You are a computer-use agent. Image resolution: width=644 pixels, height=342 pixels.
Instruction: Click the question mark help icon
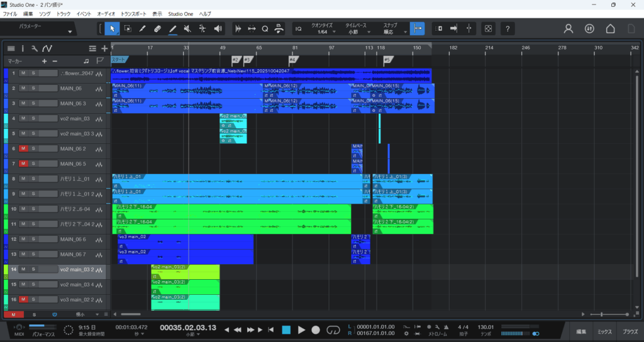(508, 29)
